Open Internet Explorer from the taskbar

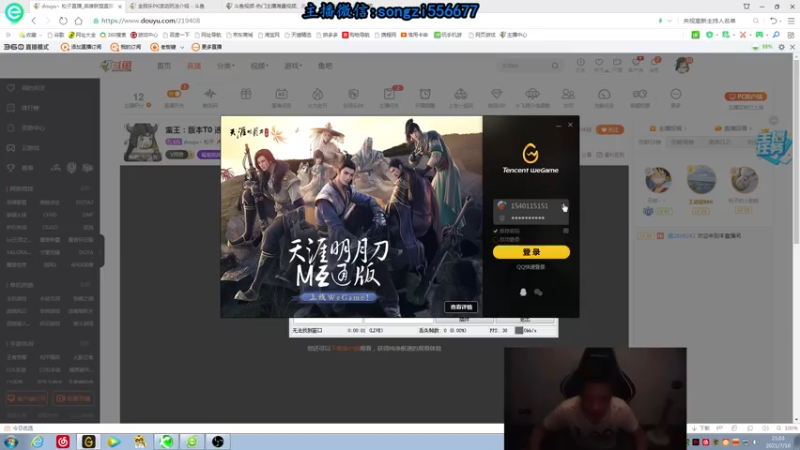(x=37, y=441)
